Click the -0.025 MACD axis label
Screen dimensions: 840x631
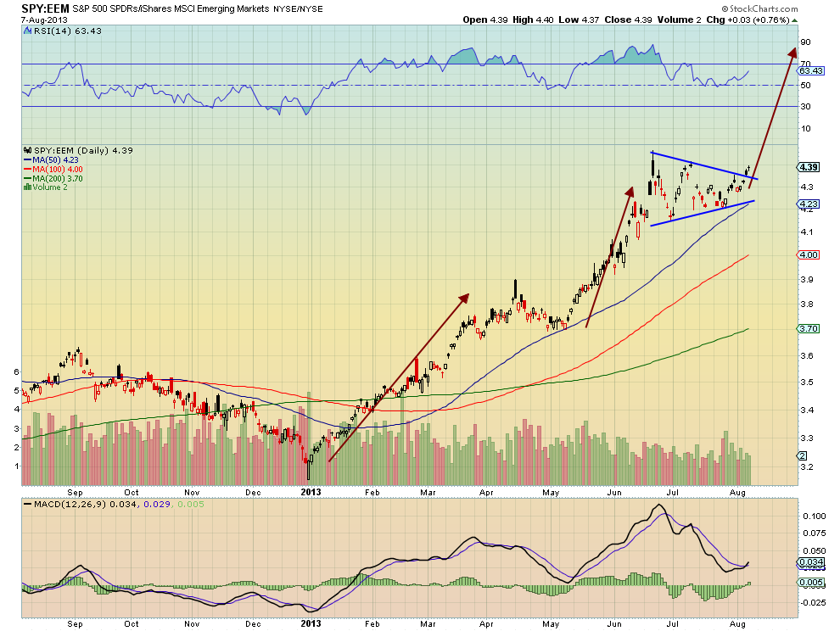click(813, 603)
